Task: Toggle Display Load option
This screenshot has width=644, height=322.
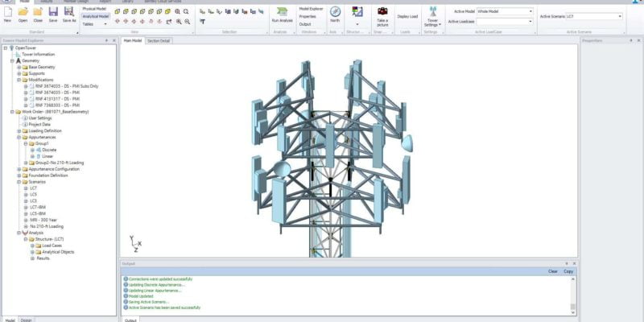Action: (407, 16)
